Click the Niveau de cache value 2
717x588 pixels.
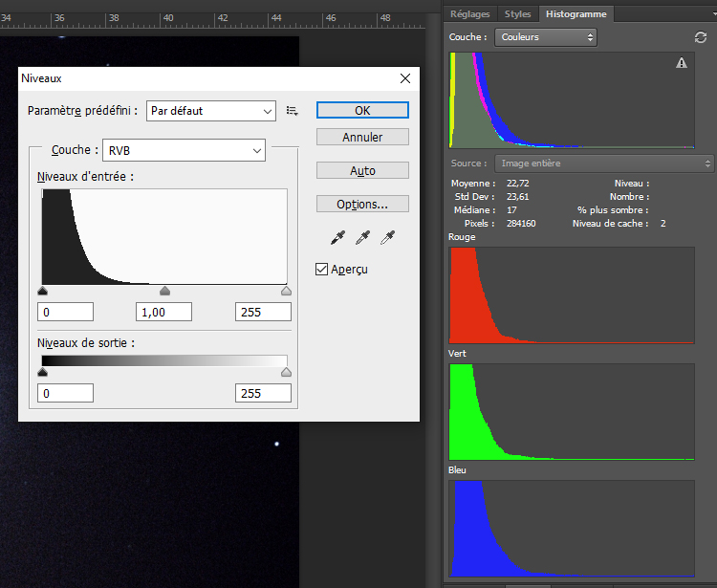coord(663,224)
